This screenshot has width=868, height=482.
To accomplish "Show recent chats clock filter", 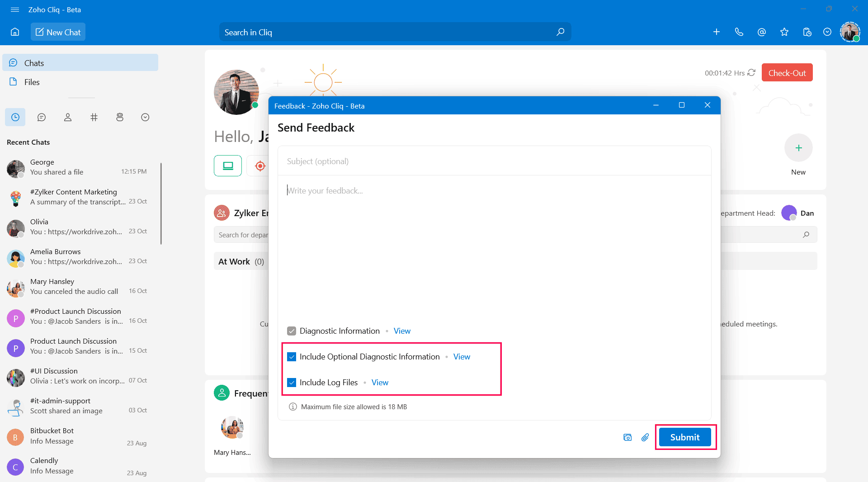I will pyautogui.click(x=15, y=118).
